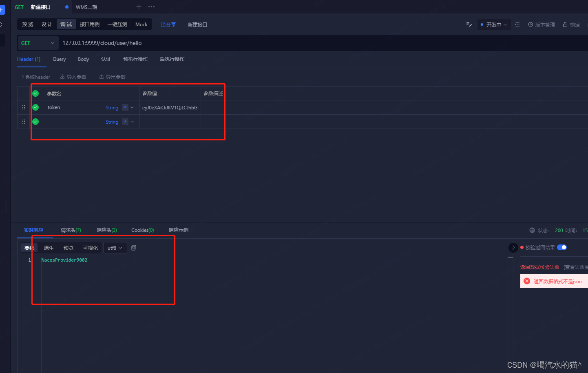The image size is (588, 373).
Task: Toggle the select-all checkbox in the header row
Action: (x=35, y=93)
